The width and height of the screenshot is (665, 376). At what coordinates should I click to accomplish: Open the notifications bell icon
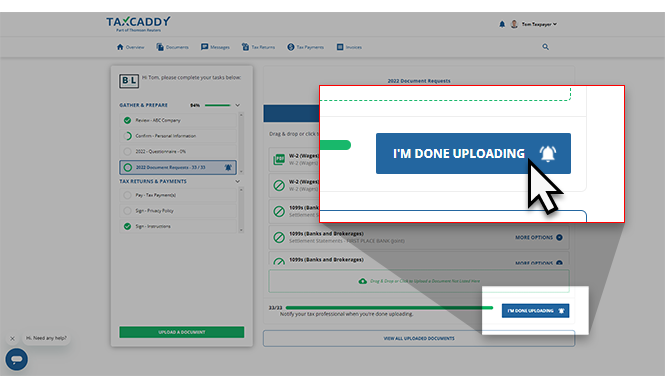(502, 24)
